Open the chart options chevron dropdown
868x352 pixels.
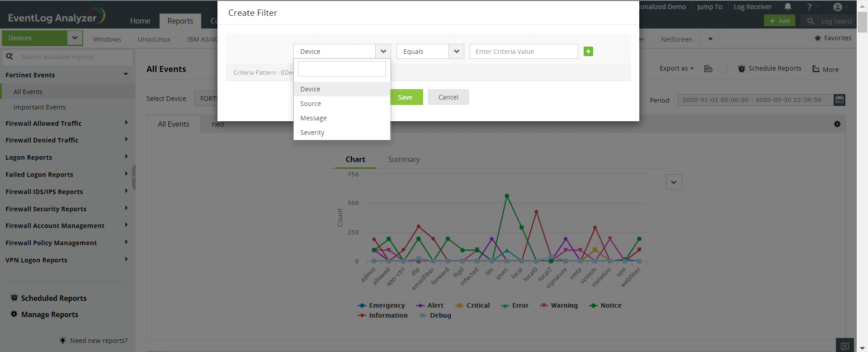(674, 182)
